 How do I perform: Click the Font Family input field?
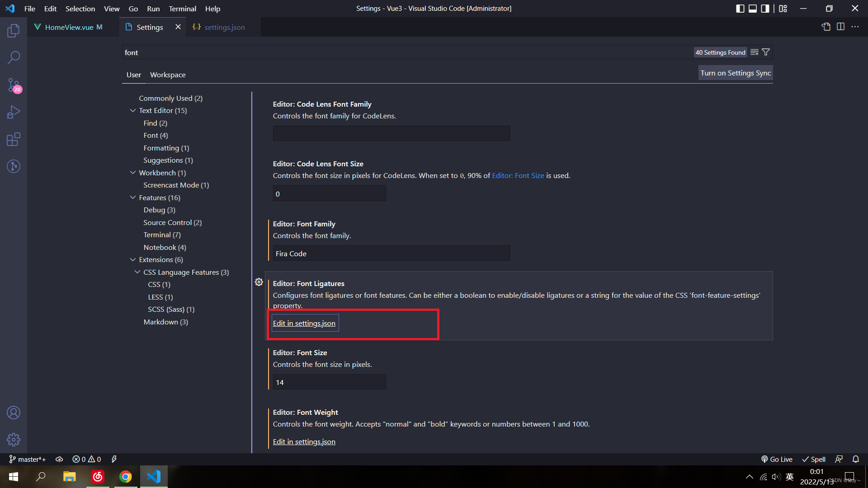pos(391,253)
